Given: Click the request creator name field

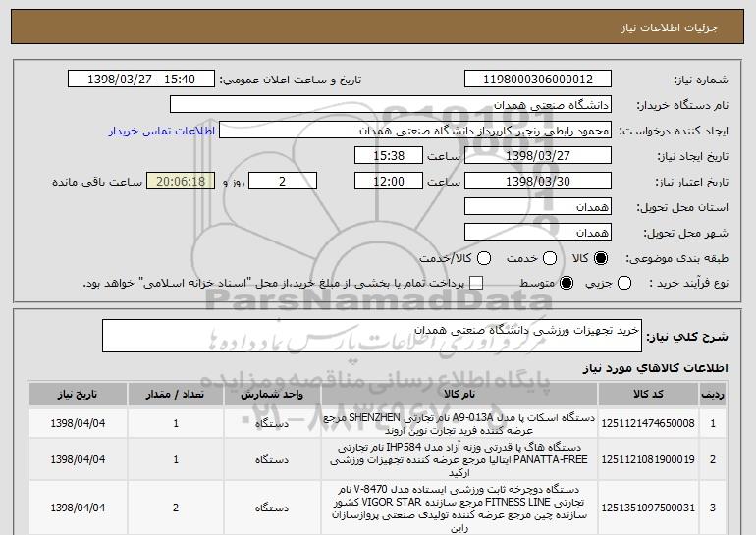Looking at the screenshot, I should (415, 131).
